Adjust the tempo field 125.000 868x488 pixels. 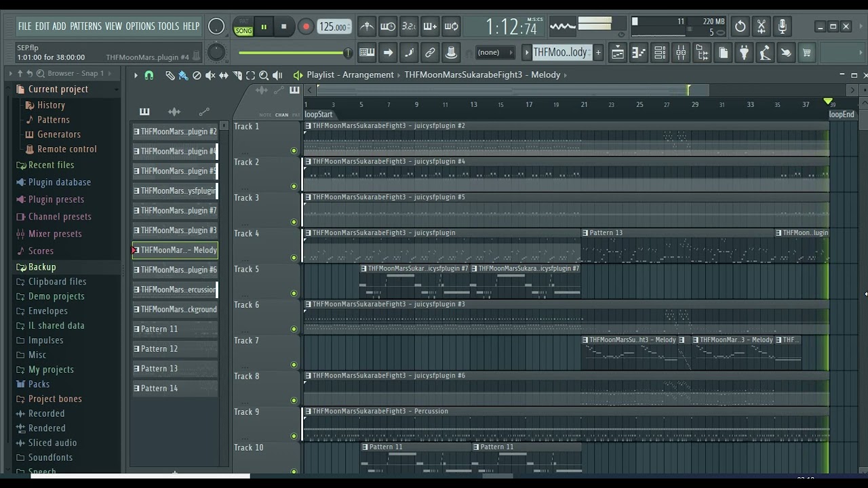tap(334, 27)
